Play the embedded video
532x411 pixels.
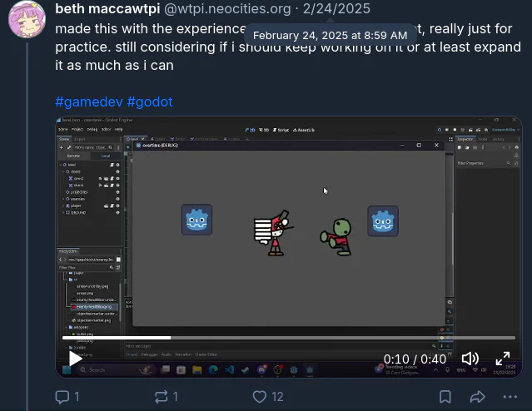tap(75, 359)
